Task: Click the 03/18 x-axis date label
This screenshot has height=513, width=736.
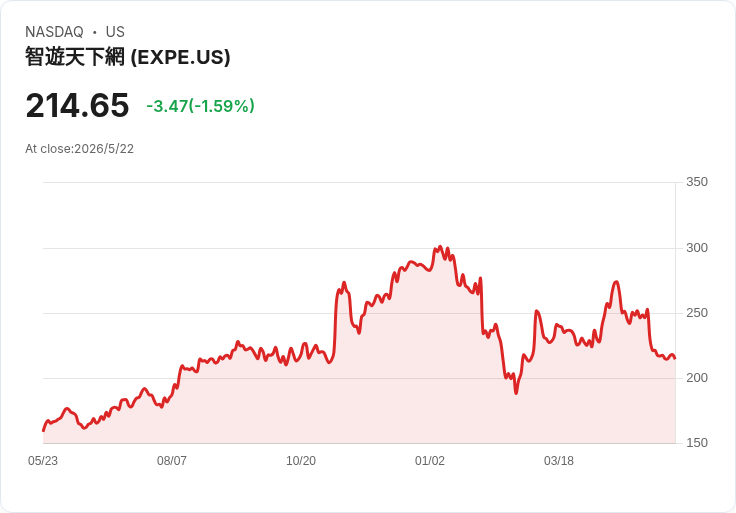Action: tap(559, 461)
